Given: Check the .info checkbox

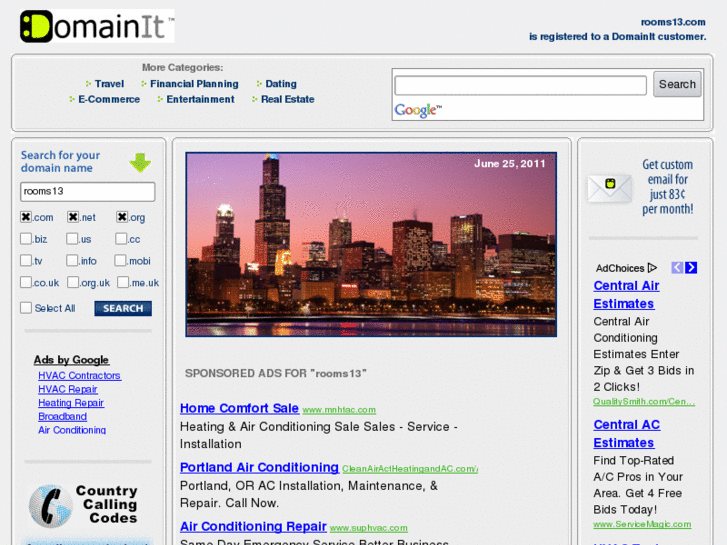Looking at the screenshot, I should pyautogui.click(x=72, y=260).
